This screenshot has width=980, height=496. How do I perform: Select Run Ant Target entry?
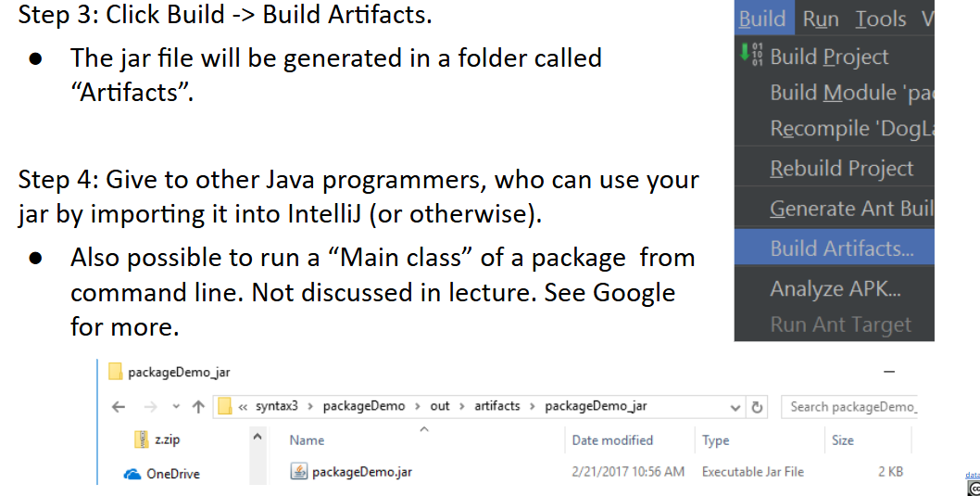(841, 324)
